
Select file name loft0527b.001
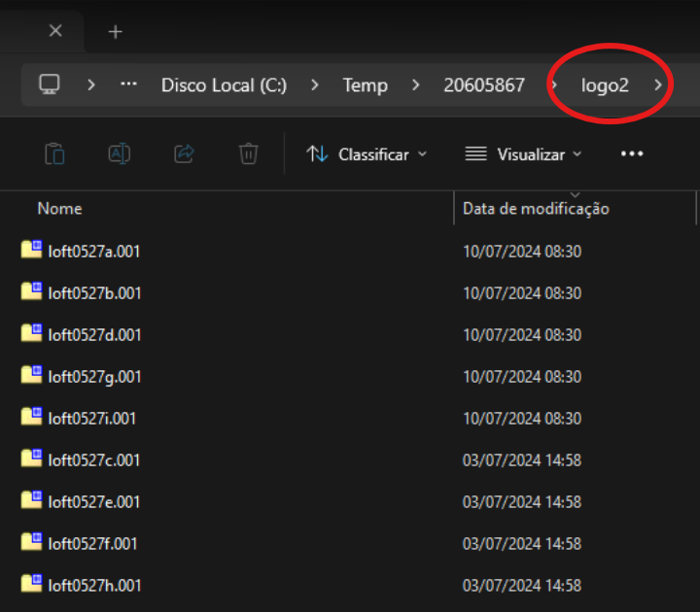(94, 293)
